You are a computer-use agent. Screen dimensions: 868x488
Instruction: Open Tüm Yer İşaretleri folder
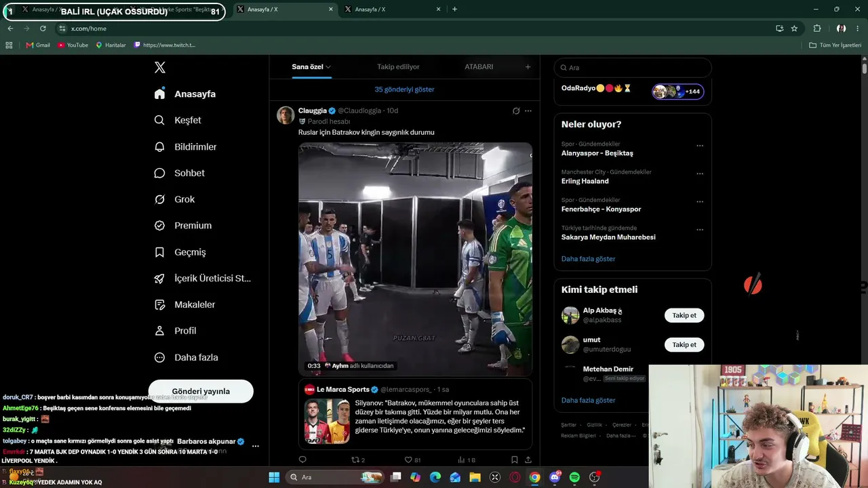click(x=835, y=45)
